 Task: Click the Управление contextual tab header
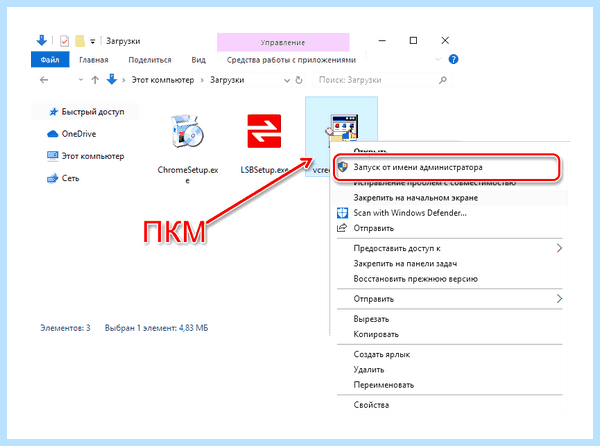click(x=283, y=42)
